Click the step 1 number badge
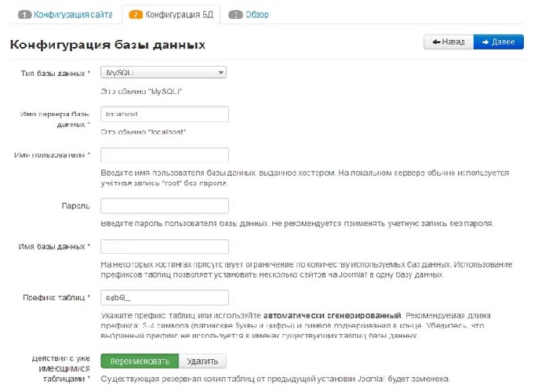549x392 pixels. 24,14
